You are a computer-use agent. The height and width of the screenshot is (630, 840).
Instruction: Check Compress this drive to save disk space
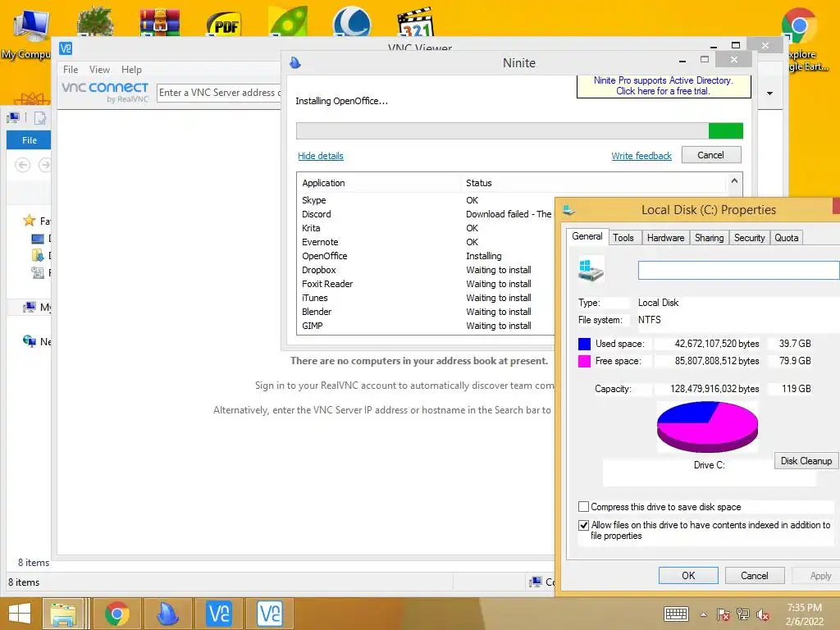(x=584, y=507)
